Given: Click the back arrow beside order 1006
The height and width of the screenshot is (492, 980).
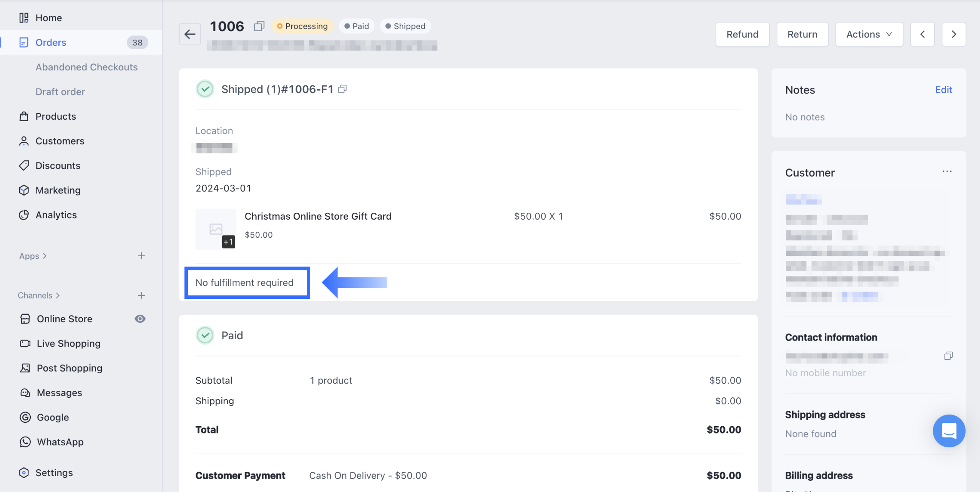Looking at the screenshot, I should (x=190, y=34).
